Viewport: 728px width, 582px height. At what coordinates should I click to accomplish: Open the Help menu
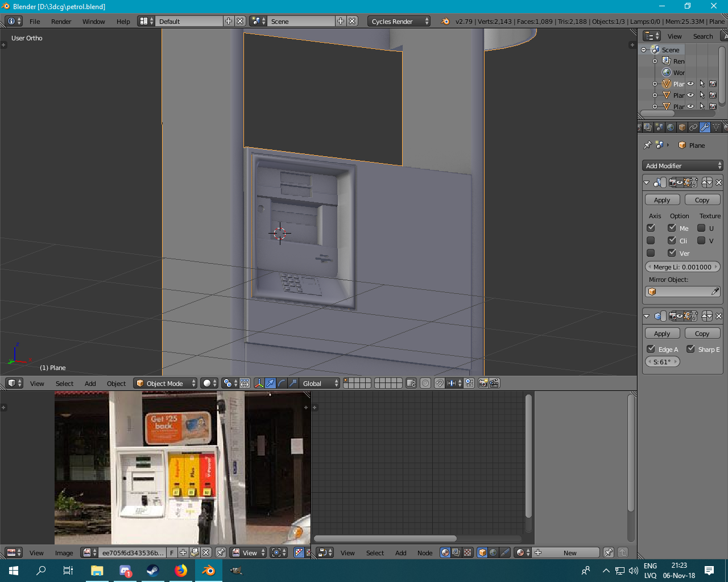click(123, 21)
